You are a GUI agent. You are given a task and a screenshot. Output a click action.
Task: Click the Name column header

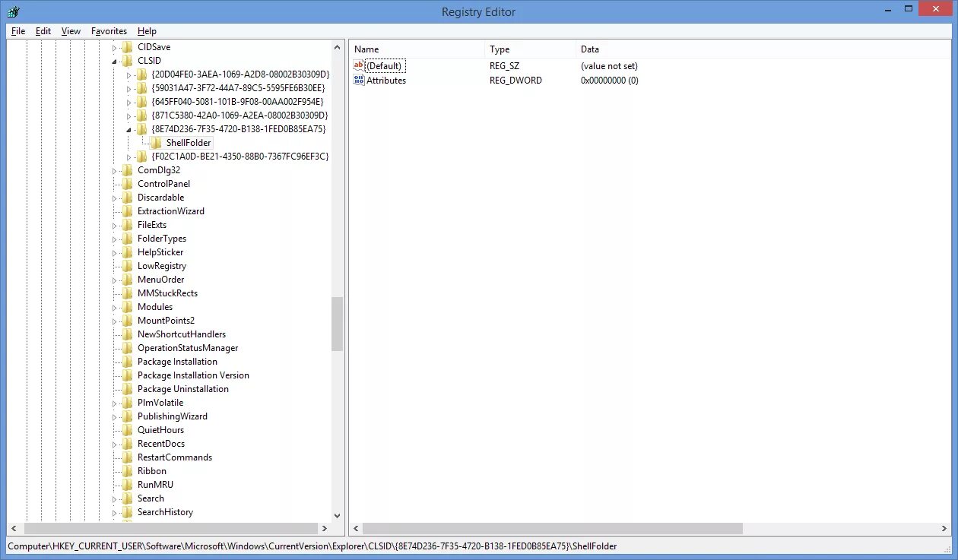tap(417, 49)
